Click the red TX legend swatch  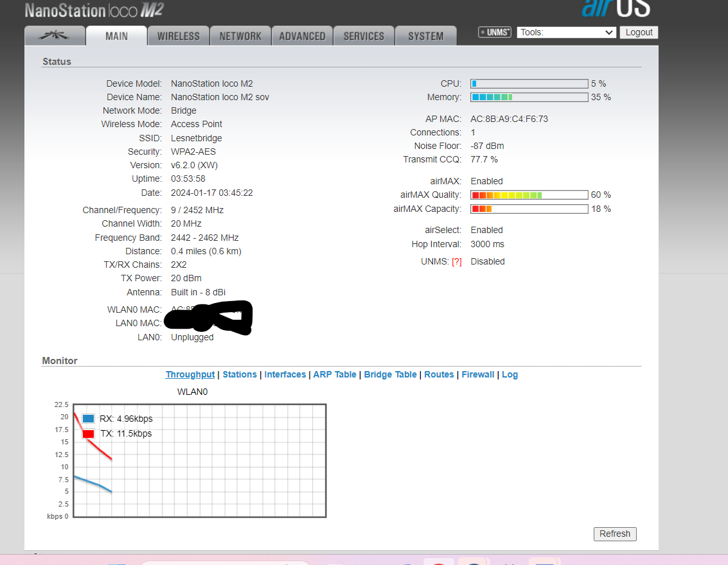coord(88,434)
